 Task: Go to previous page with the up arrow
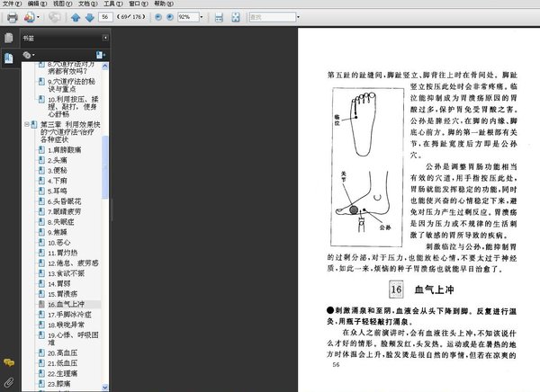(x=76, y=17)
